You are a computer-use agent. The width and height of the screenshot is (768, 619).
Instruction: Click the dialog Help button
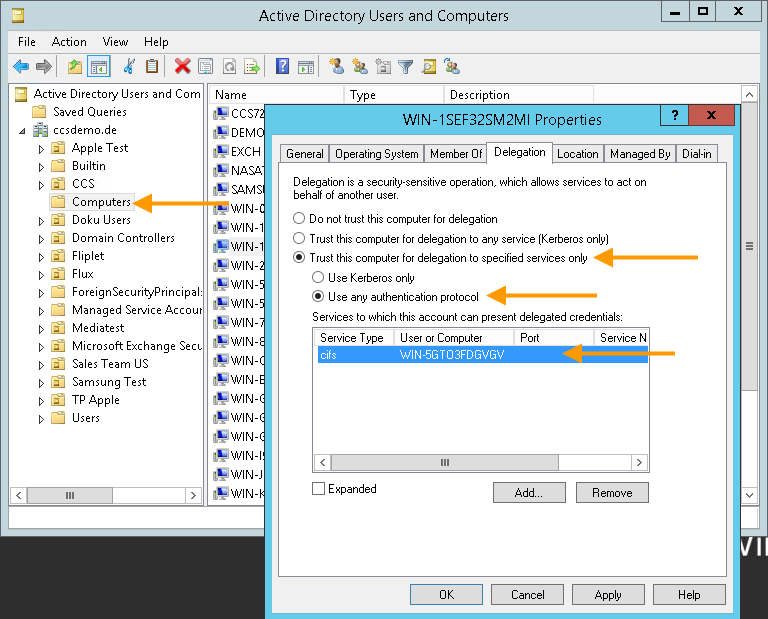[689, 595]
